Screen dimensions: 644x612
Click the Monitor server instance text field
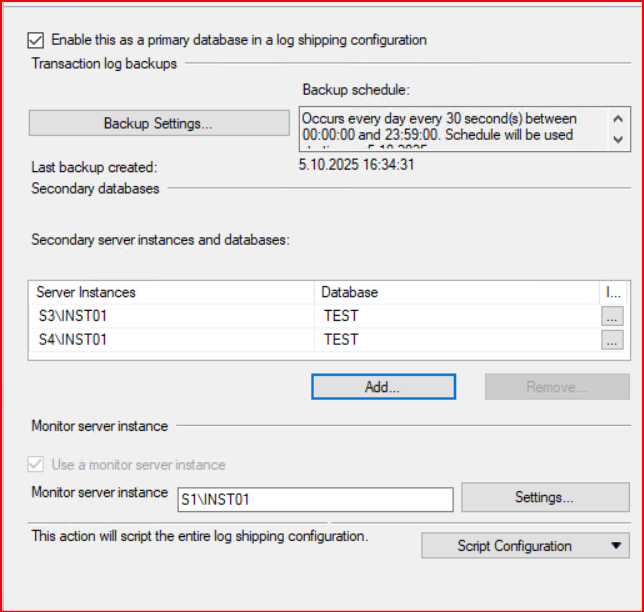coord(314,498)
